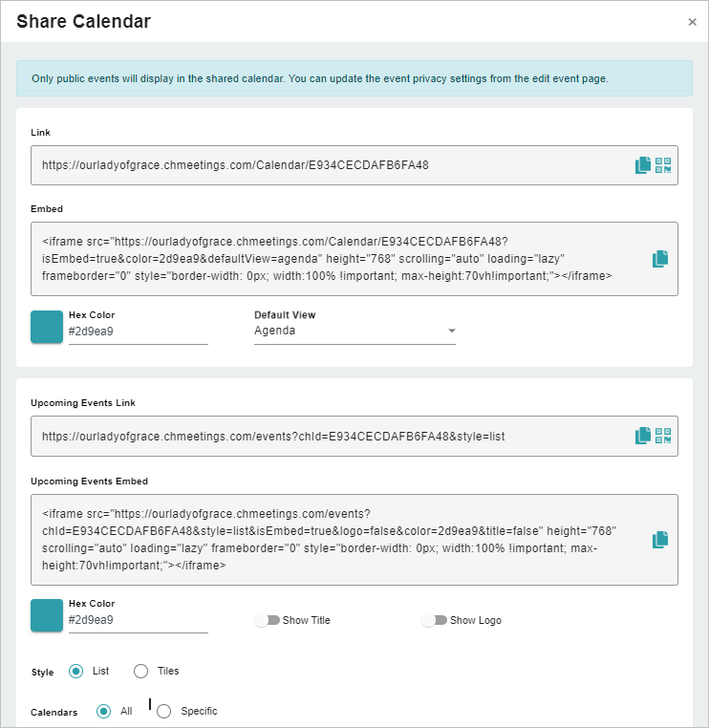Image resolution: width=709 pixels, height=728 pixels.
Task: Open the Upcoming Events color swatch
Action: click(x=47, y=615)
